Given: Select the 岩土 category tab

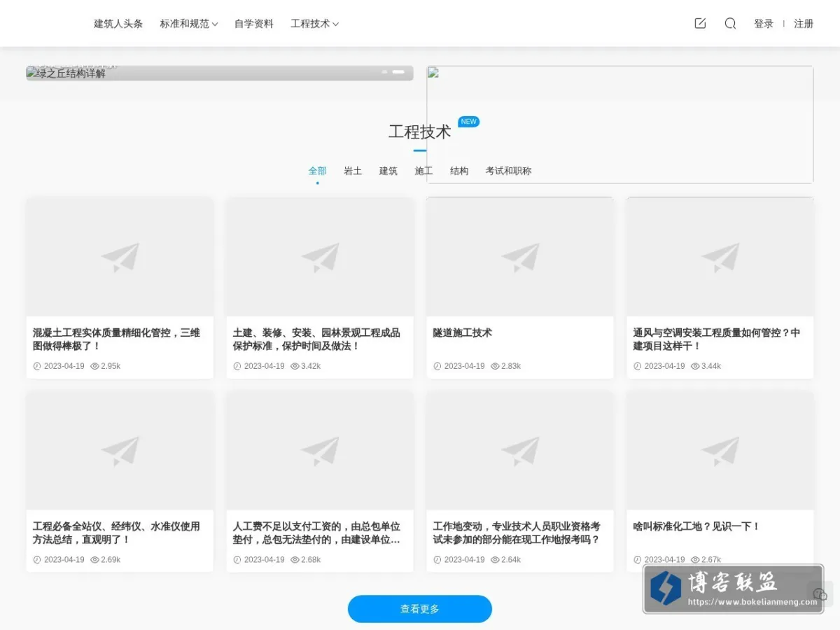Looking at the screenshot, I should (353, 171).
